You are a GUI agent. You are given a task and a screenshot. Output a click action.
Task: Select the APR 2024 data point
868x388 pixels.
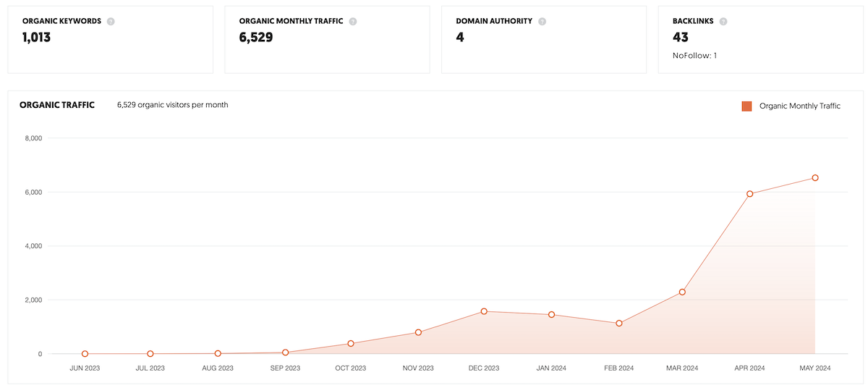[x=750, y=194]
